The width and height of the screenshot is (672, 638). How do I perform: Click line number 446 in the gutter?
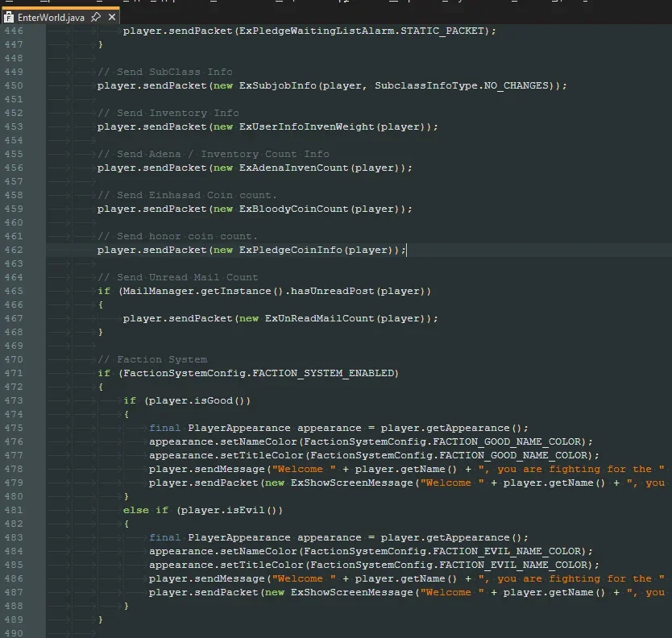[x=14, y=31]
